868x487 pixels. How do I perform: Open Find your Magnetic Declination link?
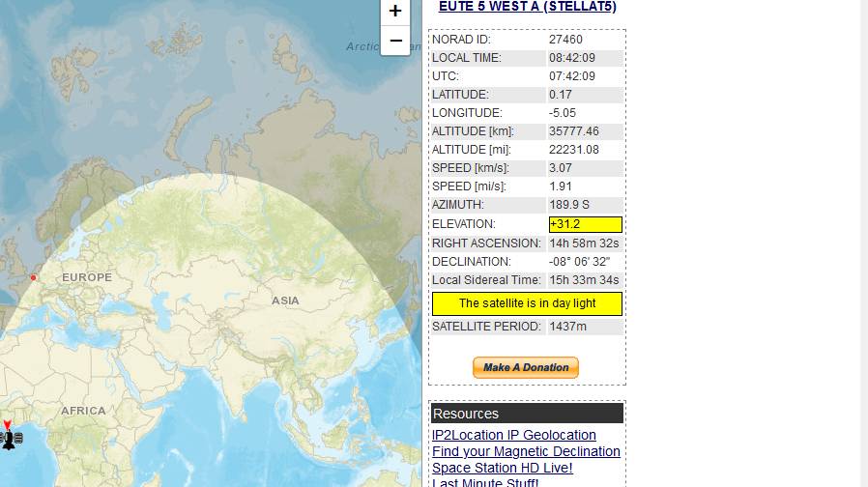[526, 451]
